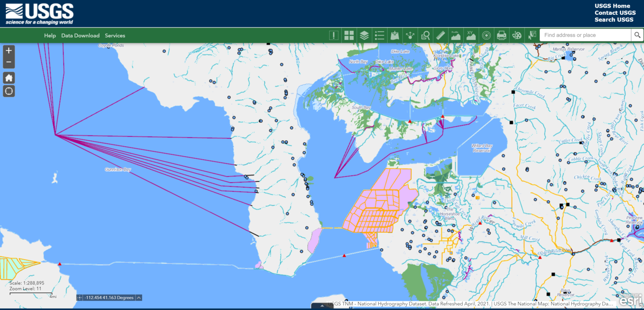Visit the Contact USGS link

(x=616, y=13)
